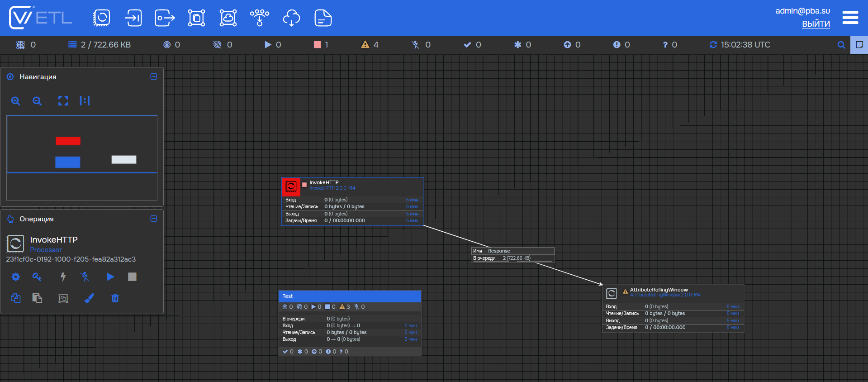Image resolution: width=868 pixels, height=382 pixels.
Task: Fit the flow to screen in Navigation
Action: coord(63,101)
